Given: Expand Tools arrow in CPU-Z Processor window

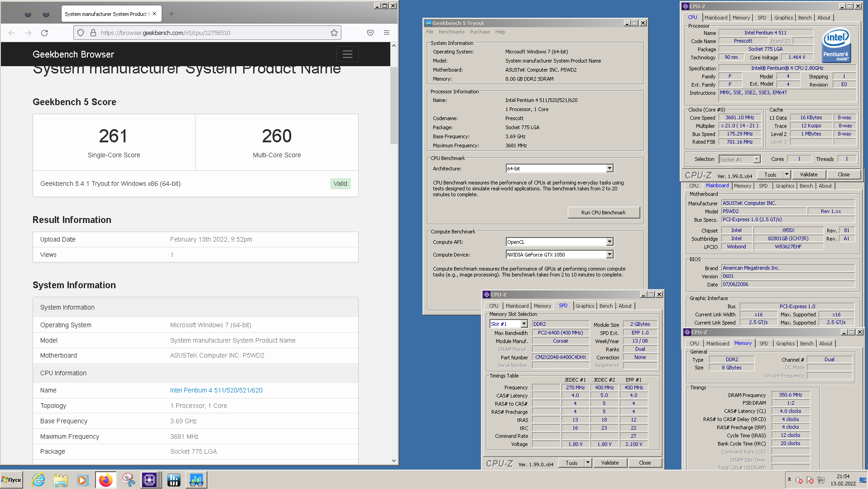Looking at the screenshot, I should [x=786, y=174].
